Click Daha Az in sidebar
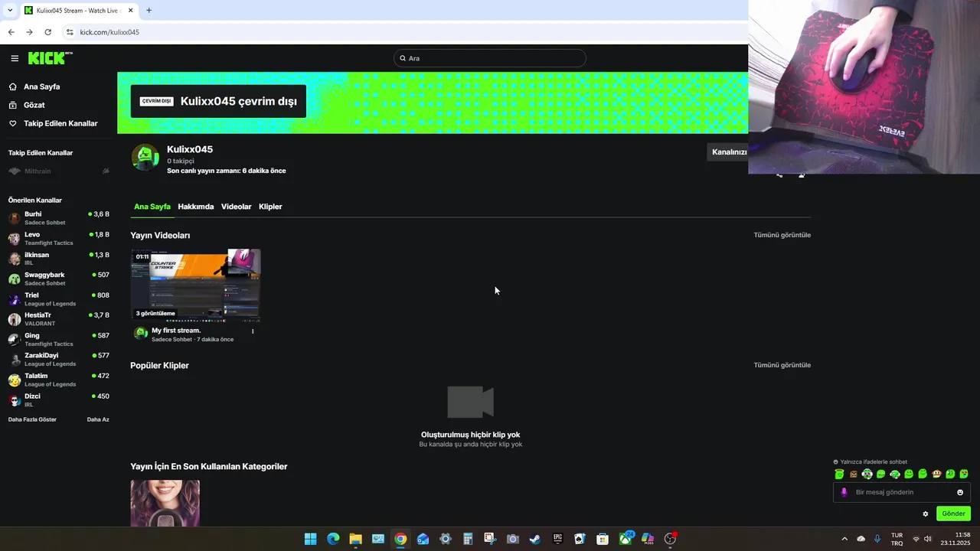Image resolution: width=980 pixels, height=551 pixels. coord(98,419)
